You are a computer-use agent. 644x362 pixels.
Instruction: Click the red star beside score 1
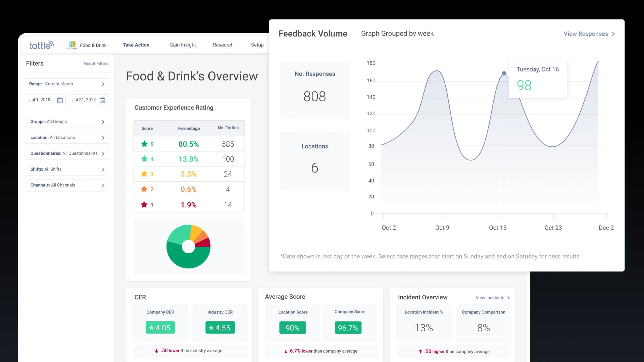point(144,204)
